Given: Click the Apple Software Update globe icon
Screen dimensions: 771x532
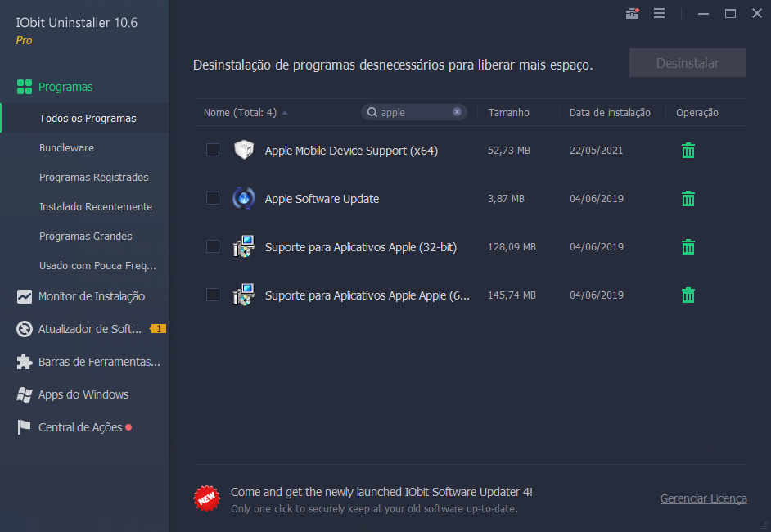Looking at the screenshot, I should point(244,198).
